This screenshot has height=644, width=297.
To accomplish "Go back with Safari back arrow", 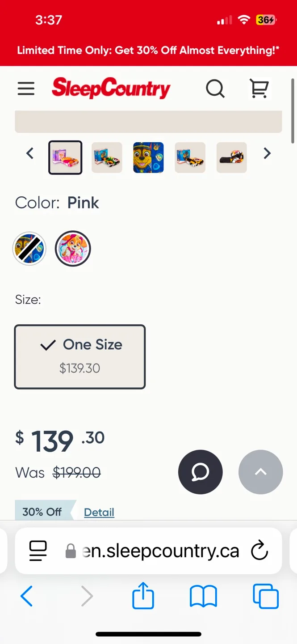I will point(27,596).
